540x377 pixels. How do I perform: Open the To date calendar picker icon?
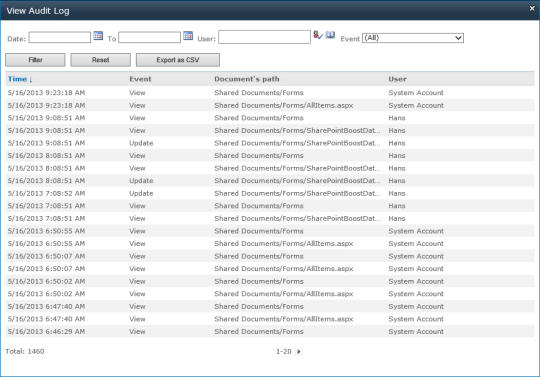click(188, 36)
